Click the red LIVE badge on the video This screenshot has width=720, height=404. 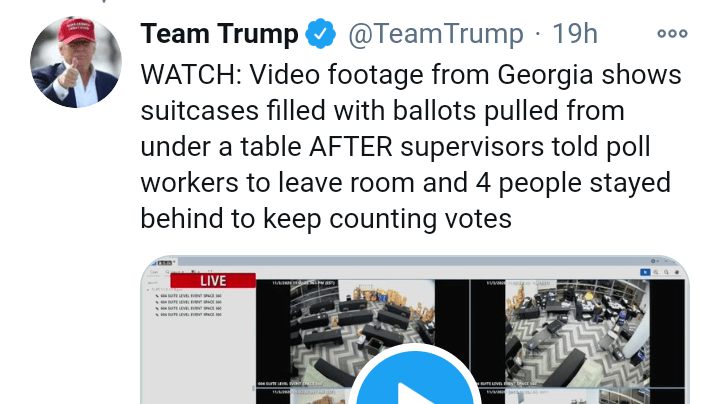tap(213, 281)
